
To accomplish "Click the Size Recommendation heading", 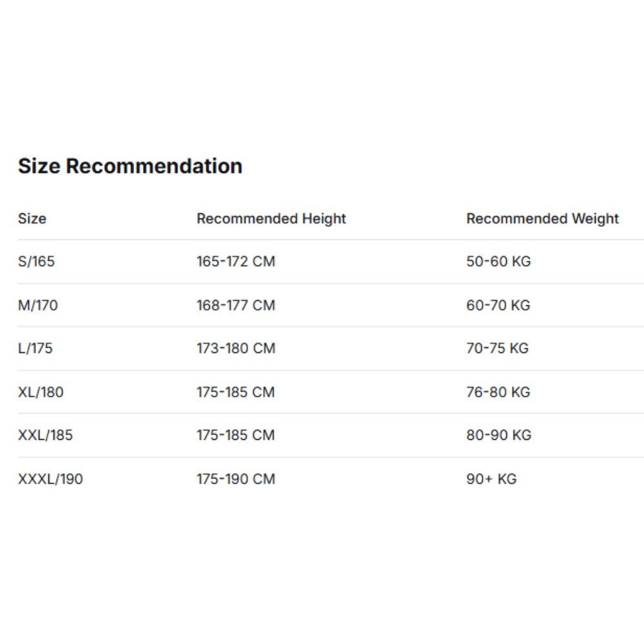I will [x=130, y=166].
